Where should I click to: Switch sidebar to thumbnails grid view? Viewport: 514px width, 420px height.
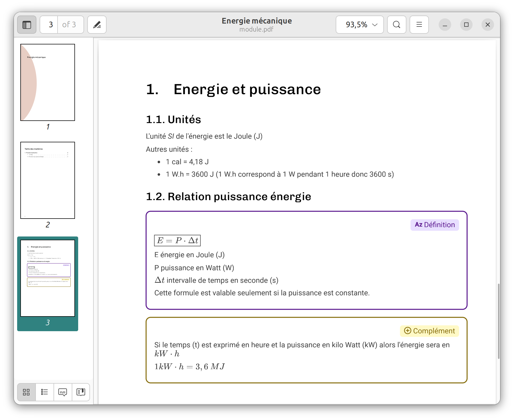tap(26, 392)
